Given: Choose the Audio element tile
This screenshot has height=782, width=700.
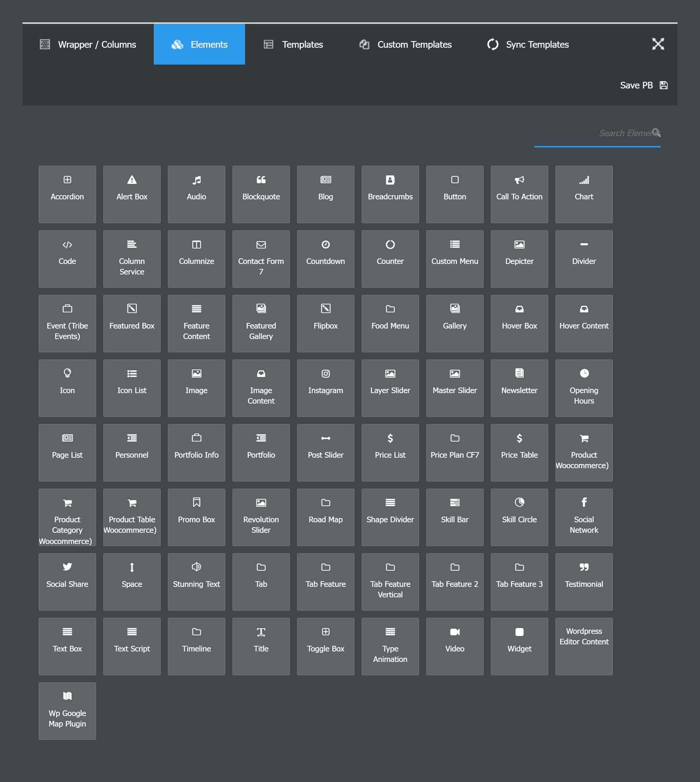Looking at the screenshot, I should 197,194.
